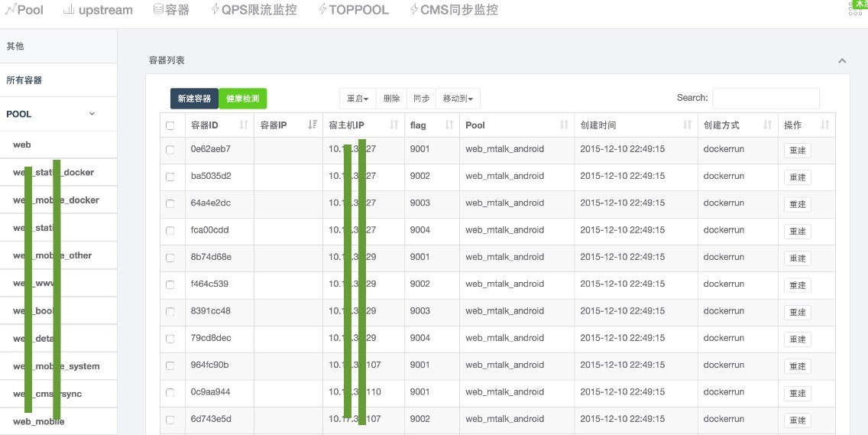Check the row for container 6d743e5d
The height and width of the screenshot is (435, 868).
(170, 420)
